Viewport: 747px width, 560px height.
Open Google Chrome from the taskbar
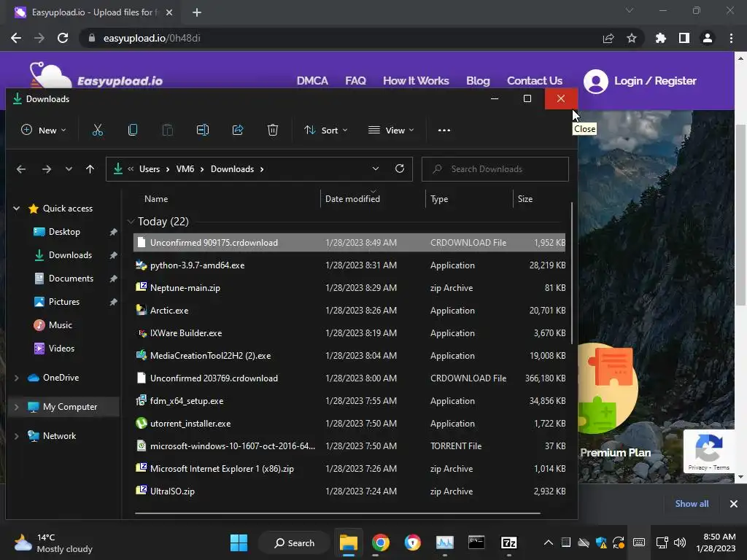pyautogui.click(x=380, y=542)
